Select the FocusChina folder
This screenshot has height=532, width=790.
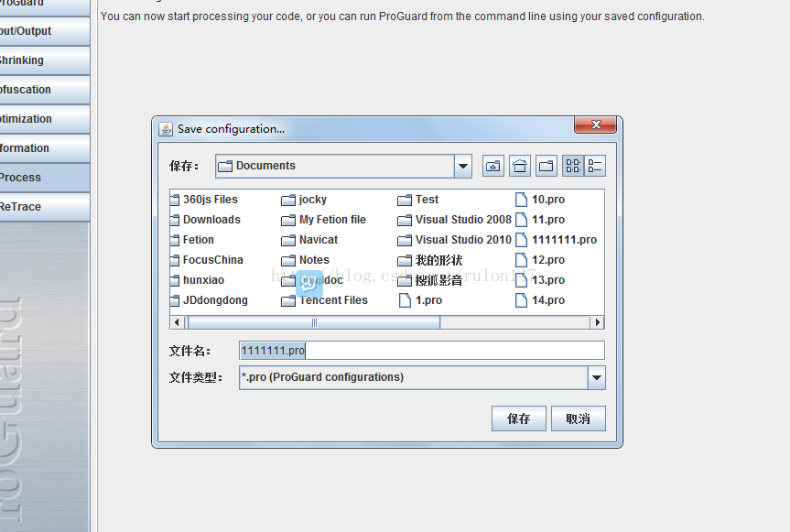(x=207, y=260)
